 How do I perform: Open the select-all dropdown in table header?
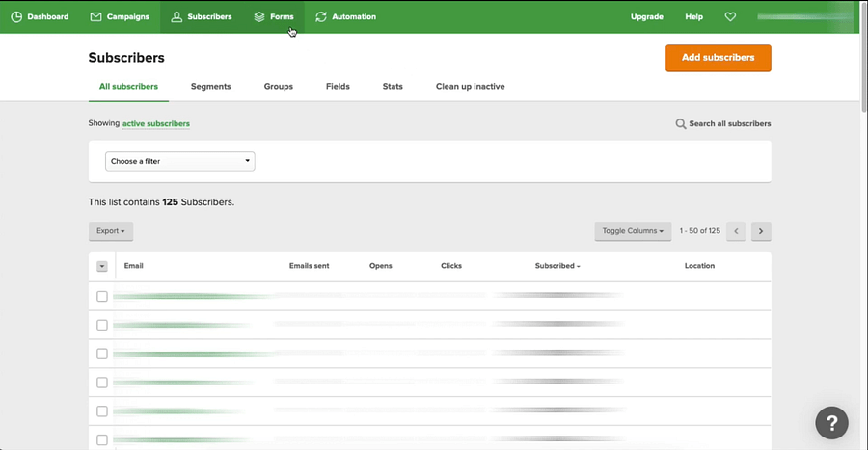tap(102, 266)
